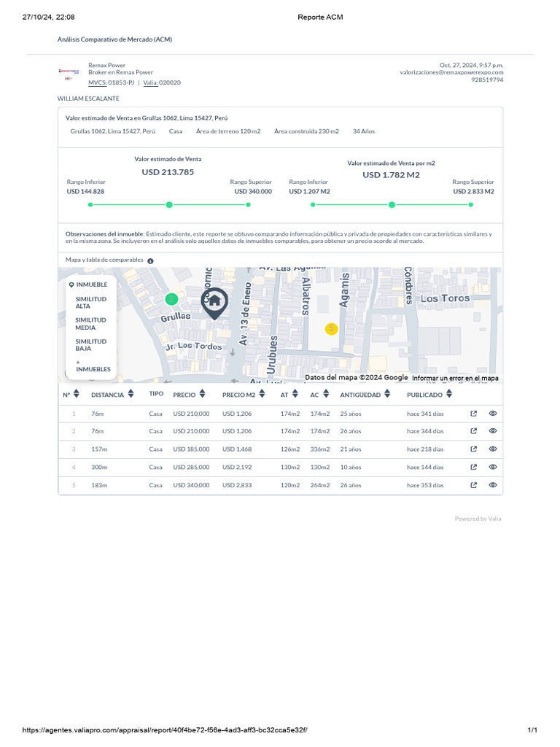Select Similitud Baja in map legend
560x747 pixels.
pos(90,344)
